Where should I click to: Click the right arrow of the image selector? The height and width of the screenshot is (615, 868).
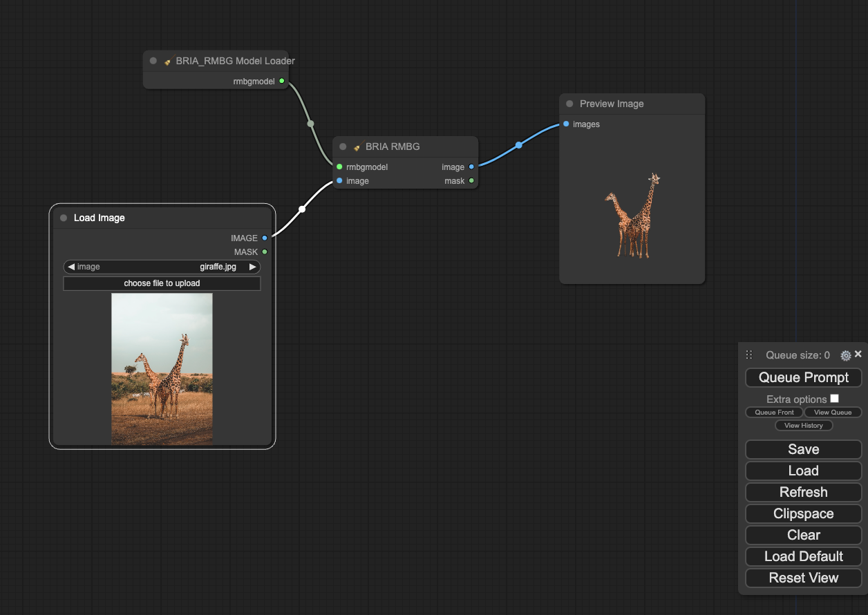point(252,266)
